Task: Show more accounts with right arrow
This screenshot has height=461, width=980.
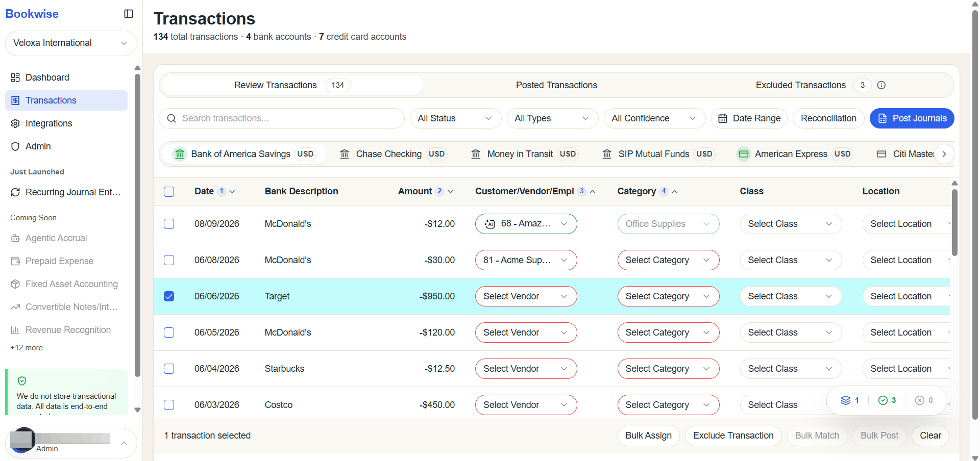Action: (x=944, y=154)
